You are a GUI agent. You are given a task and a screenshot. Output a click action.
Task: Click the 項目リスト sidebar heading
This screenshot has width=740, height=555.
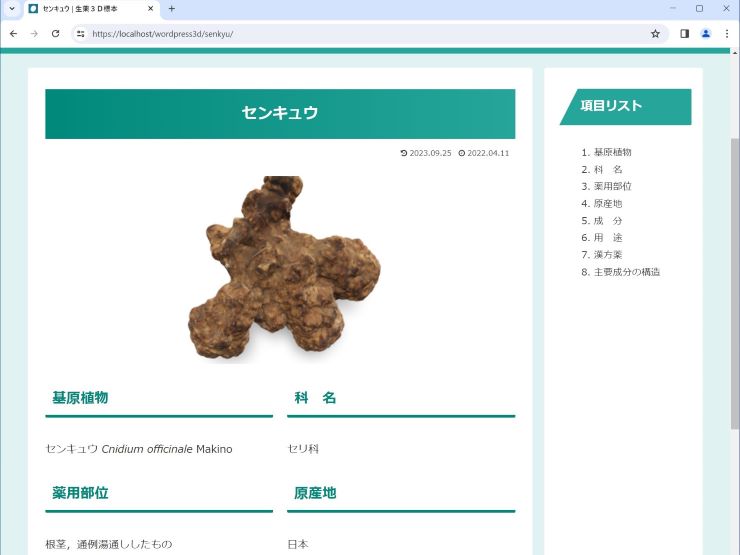pos(625,107)
